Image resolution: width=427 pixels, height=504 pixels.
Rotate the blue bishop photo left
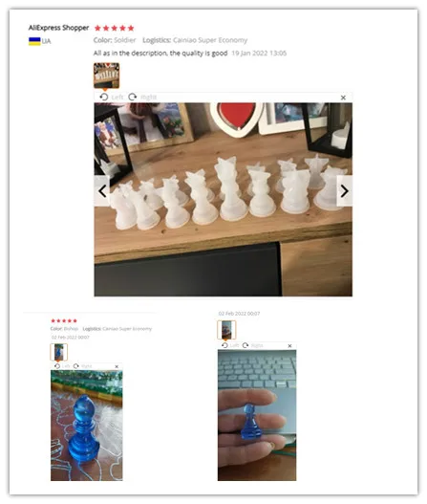pyautogui.click(x=62, y=366)
